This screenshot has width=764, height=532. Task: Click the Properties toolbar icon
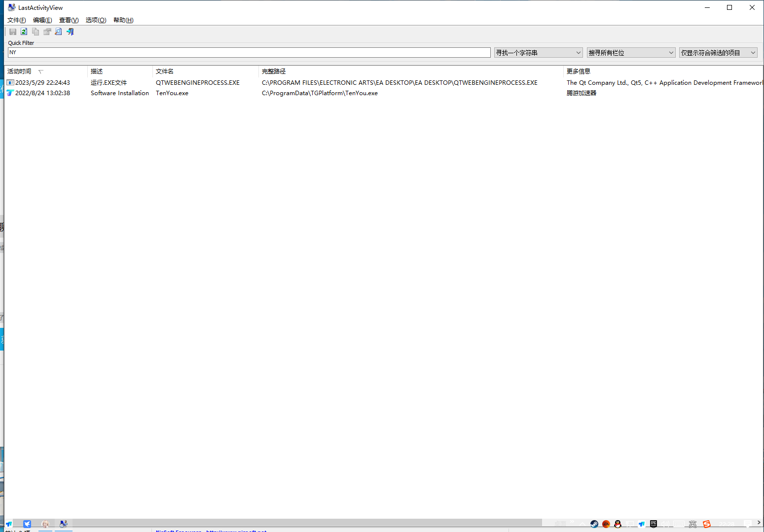(47, 32)
